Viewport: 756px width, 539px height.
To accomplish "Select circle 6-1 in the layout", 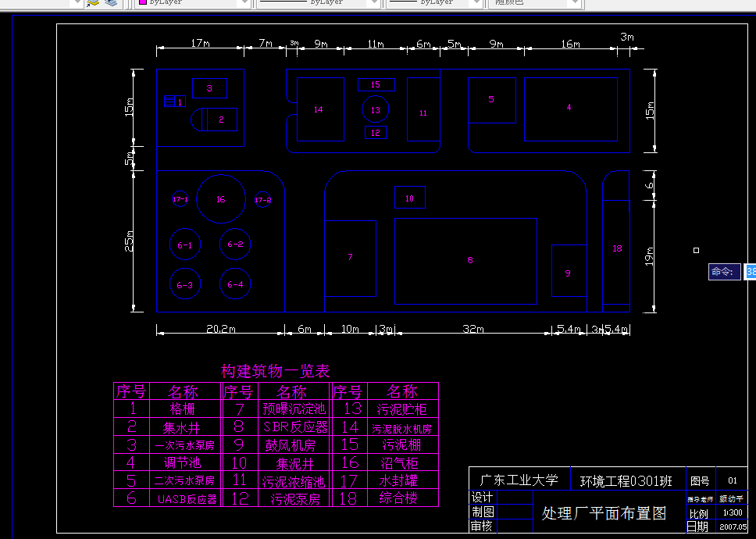I will [x=184, y=245].
